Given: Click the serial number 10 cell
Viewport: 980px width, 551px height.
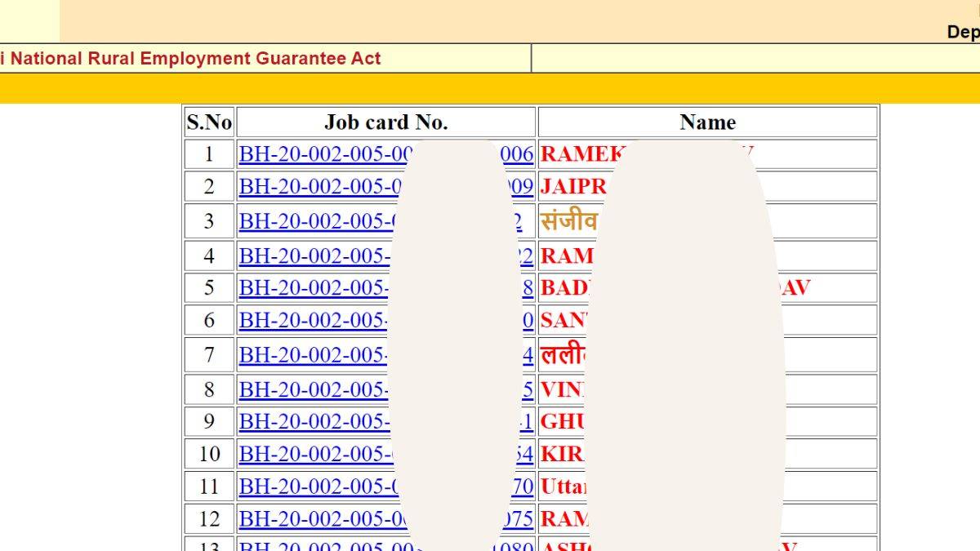Looking at the screenshot, I should [209, 455].
